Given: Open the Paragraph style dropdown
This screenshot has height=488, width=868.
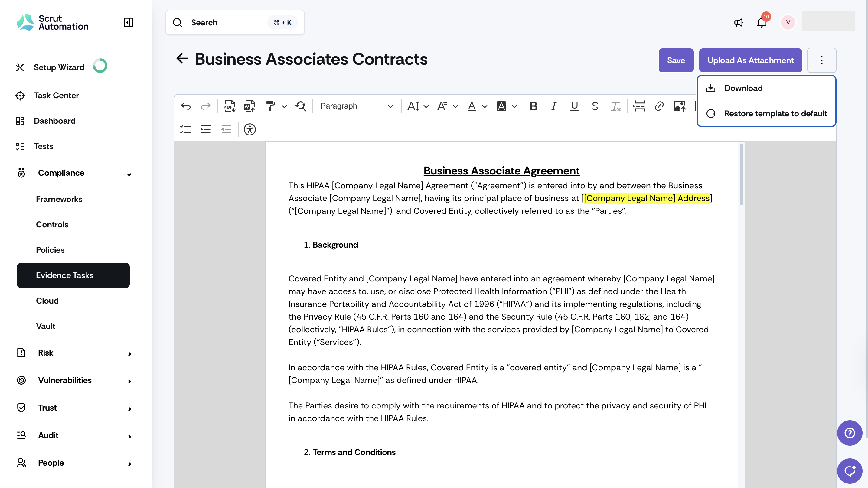Looking at the screenshot, I should pos(357,106).
